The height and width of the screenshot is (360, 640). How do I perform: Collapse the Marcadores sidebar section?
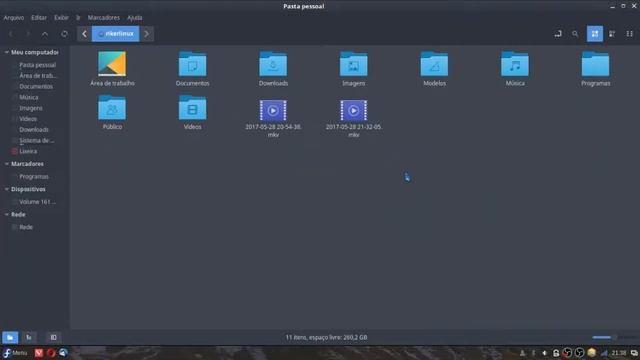[x=7, y=164]
